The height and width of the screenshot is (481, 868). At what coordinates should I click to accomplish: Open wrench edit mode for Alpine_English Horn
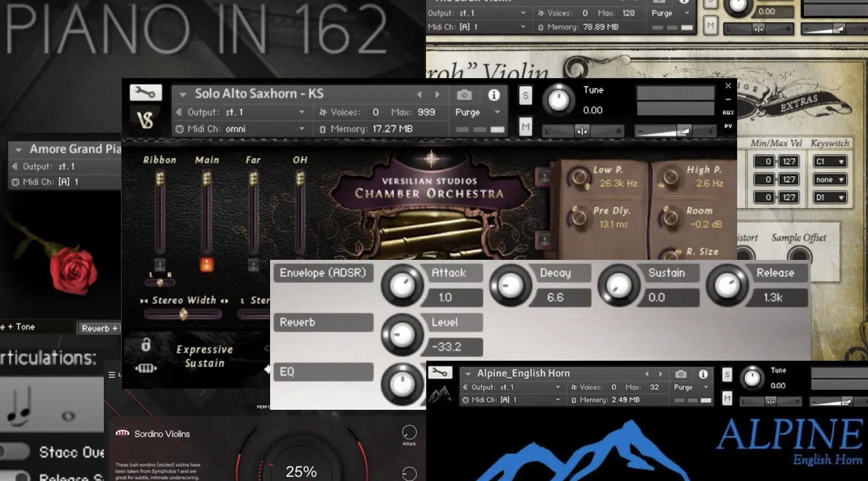click(439, 372)
